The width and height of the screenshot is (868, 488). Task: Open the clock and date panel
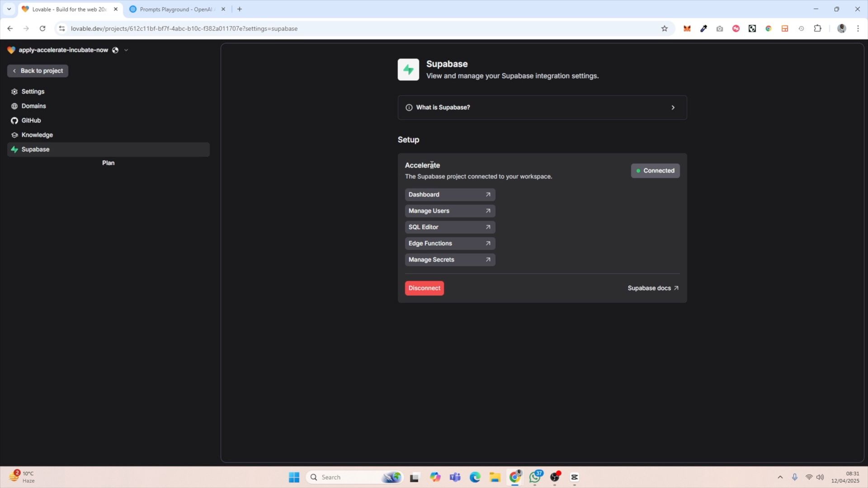pos(845,477)
